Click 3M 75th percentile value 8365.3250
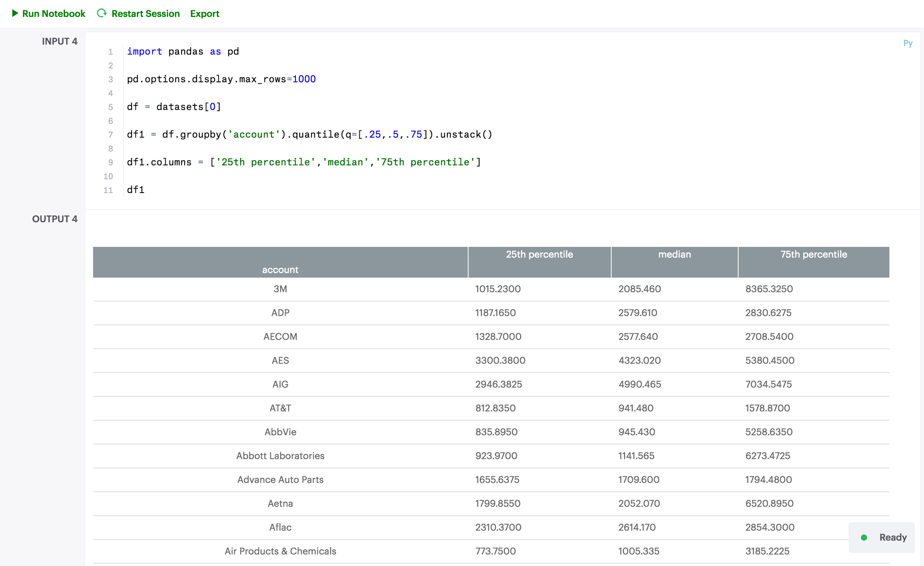Screen dimensions: 924x566 [769, 289]
